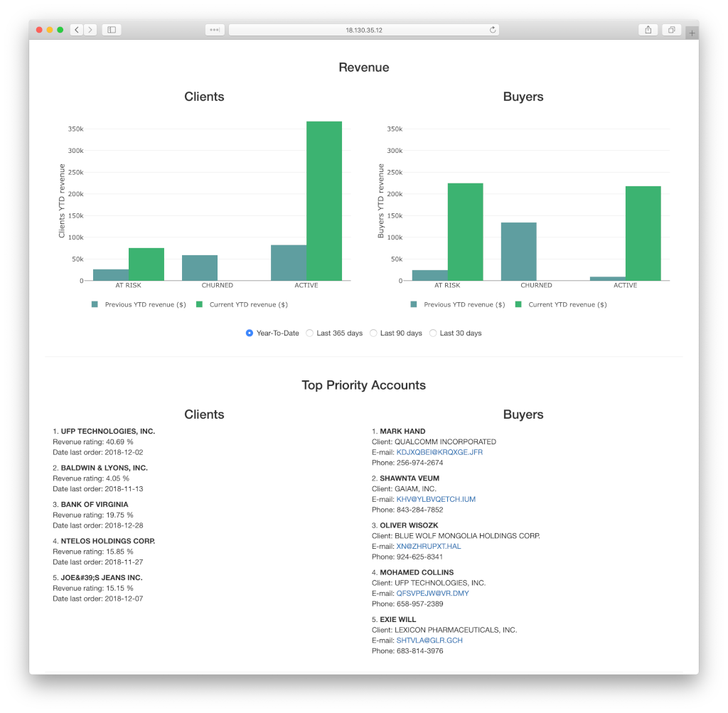Reload the page with the refresh icon
Viewport: 728px width, 713px height.
click(493, 30)
